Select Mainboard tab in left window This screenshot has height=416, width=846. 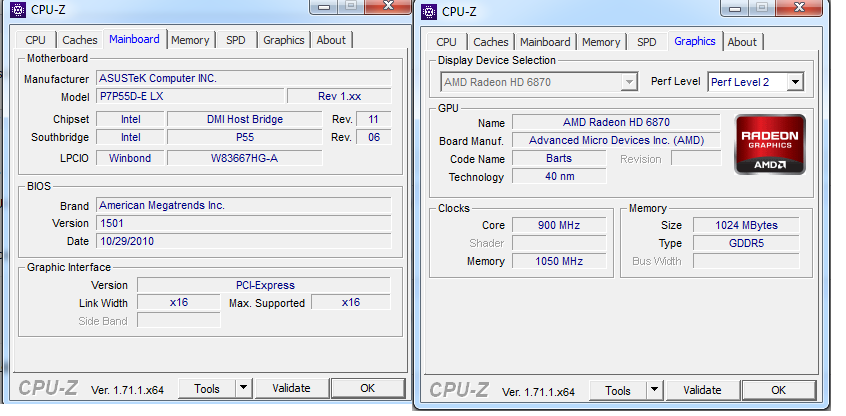pyautogui.click(x=134, y=39)
